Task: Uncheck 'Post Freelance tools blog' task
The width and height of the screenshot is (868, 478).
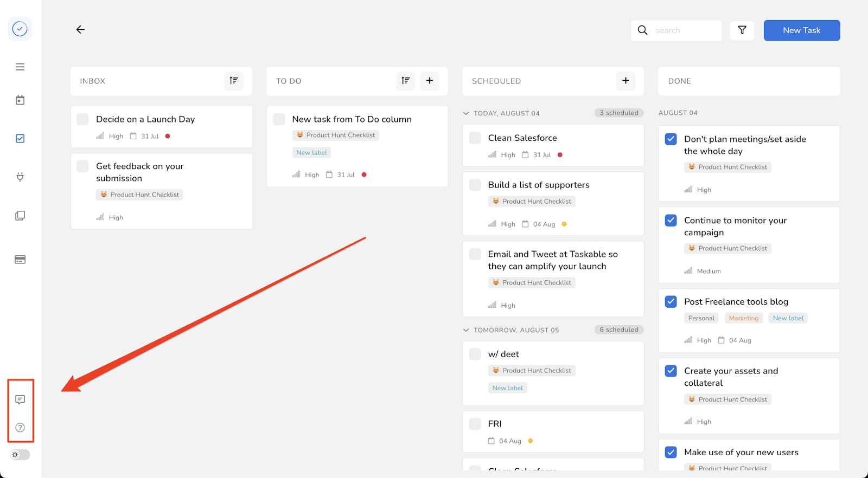Action: tap(671, 302)
